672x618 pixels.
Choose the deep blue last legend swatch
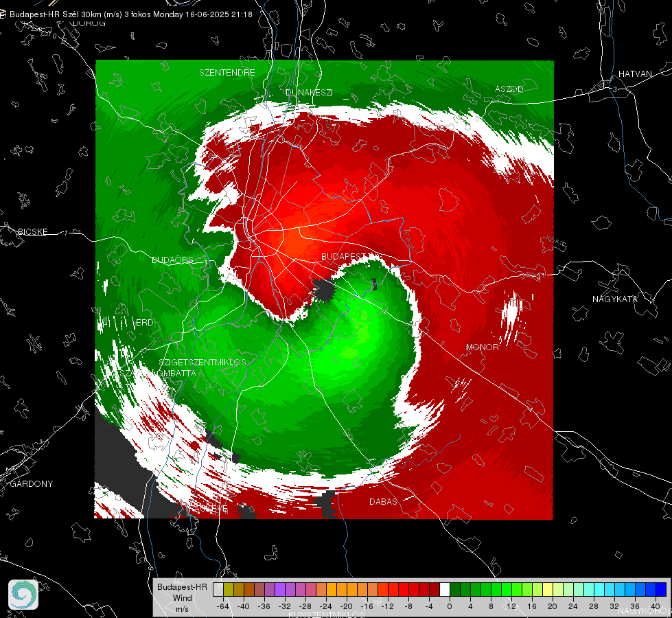coord(661,590)
